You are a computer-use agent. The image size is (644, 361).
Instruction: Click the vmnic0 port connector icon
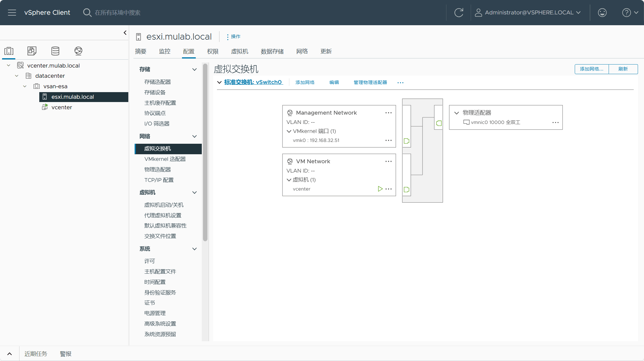[x=439, y=123]
